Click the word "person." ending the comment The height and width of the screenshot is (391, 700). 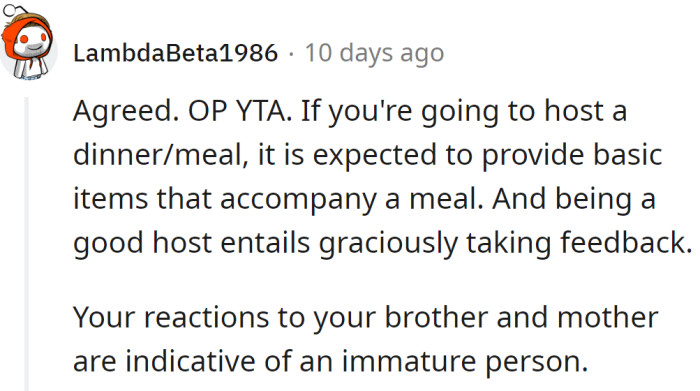coord(537,362)
